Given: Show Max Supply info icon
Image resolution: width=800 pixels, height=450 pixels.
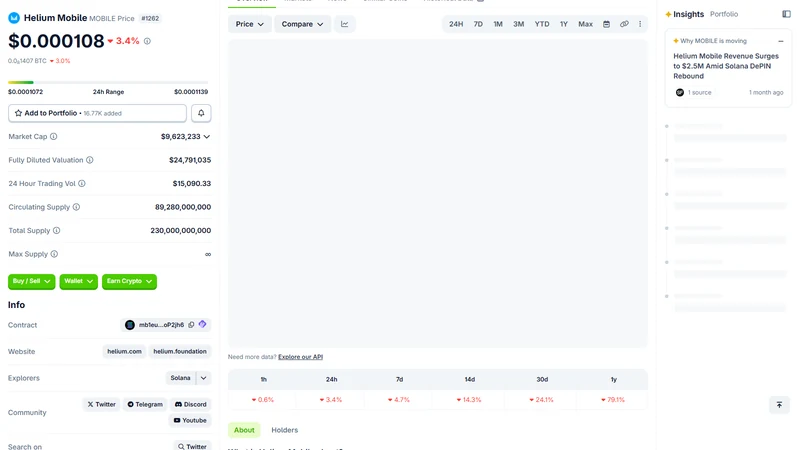Looking at the screenshot, I should click(x=54, y=254).
